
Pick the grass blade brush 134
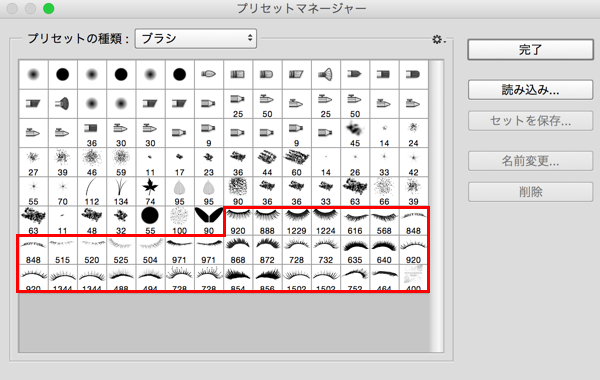[121, 191]
